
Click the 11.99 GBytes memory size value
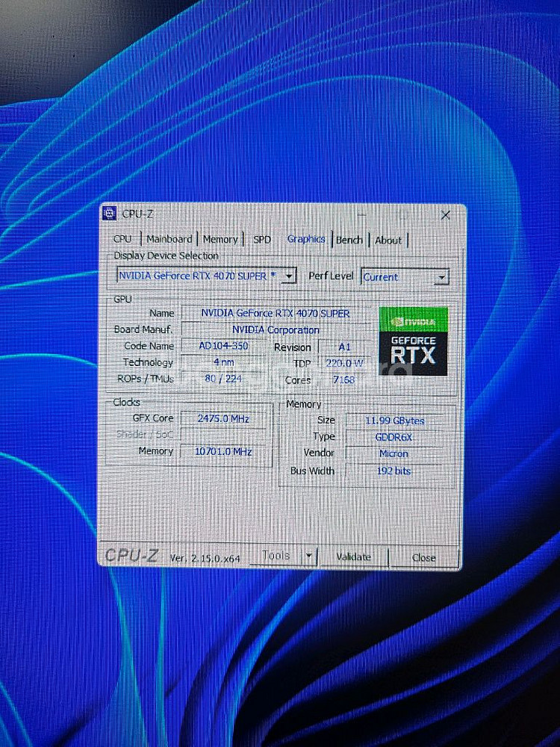394,420
